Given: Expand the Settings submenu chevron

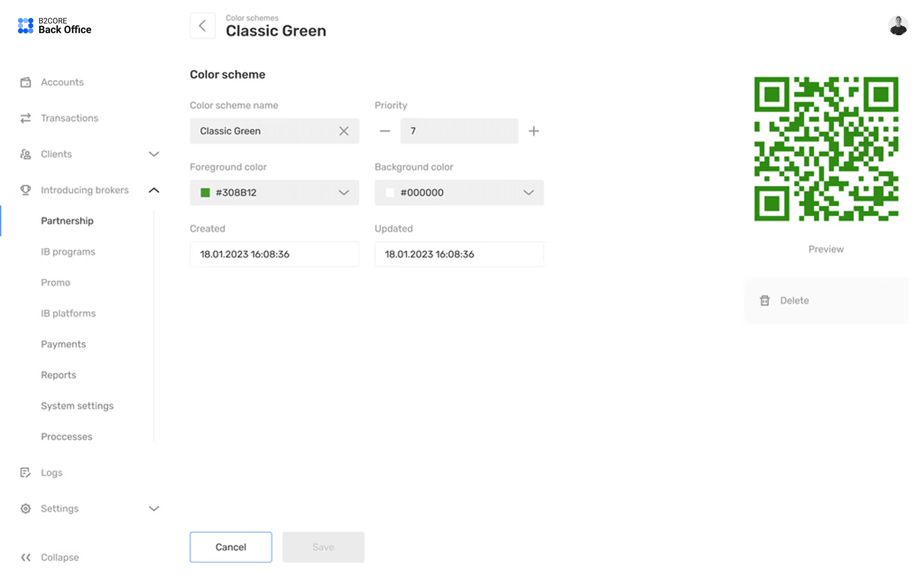Looking at the screenshot, I should click(x=154, y=508).
